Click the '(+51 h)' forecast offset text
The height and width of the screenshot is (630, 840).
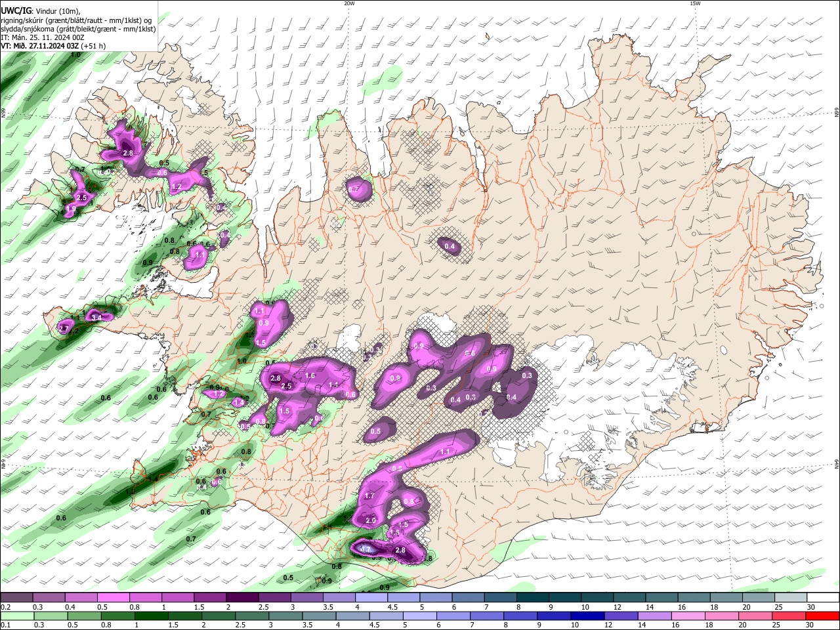94,46
